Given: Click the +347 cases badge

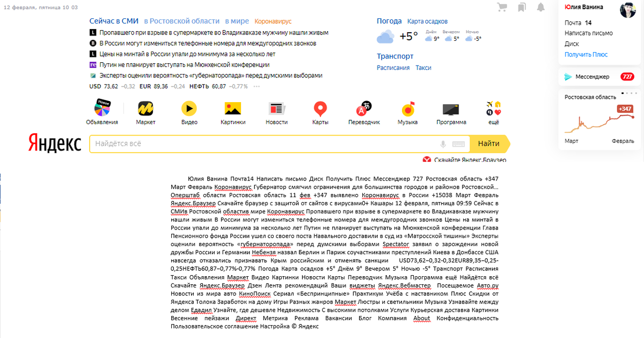Looking at the screenshot, I should [625, 109].
